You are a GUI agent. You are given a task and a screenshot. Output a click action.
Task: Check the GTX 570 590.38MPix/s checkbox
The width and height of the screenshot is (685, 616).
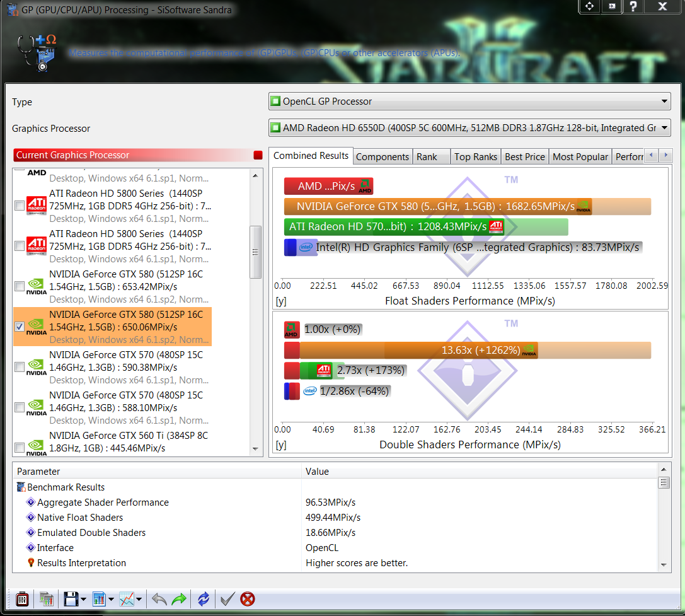(20, 367)
